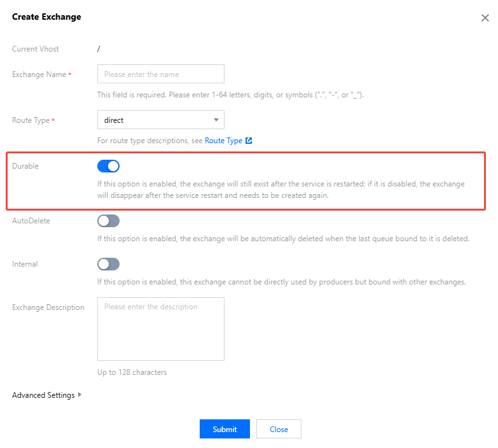Image resolution: width=498 pixels, height=448 pixels.
Task: Enable the AutoDelete switch
Action: [108, 221]
